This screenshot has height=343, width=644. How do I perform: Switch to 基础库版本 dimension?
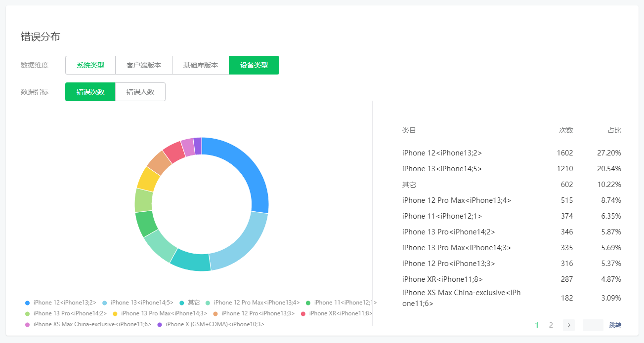pos(201,65)
